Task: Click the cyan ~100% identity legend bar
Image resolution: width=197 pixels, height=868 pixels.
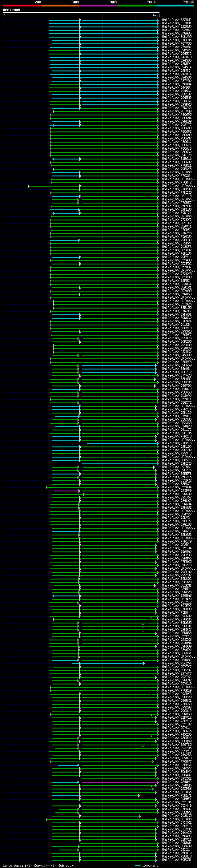Action: 175,6
